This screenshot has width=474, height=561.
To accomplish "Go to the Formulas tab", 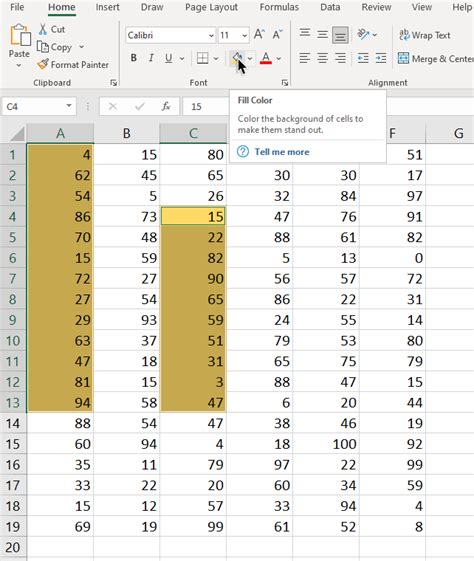I will tap(279, 7).
